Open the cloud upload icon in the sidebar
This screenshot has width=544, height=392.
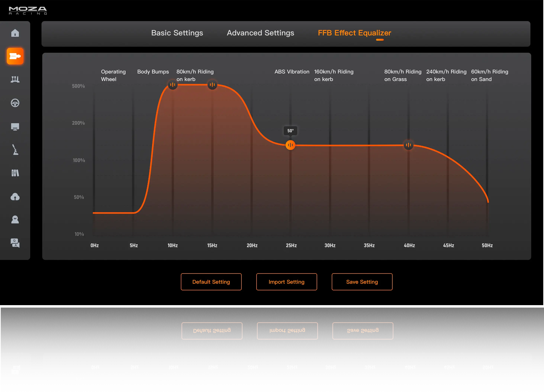click(x=15, y=197)
